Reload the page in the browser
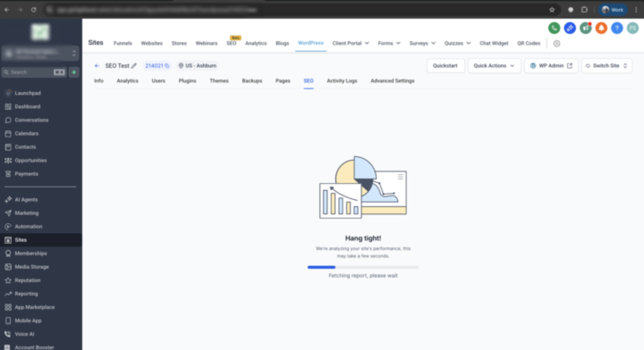Image resolution: width=644 pixels, height=350 pixels. (34, 9)
